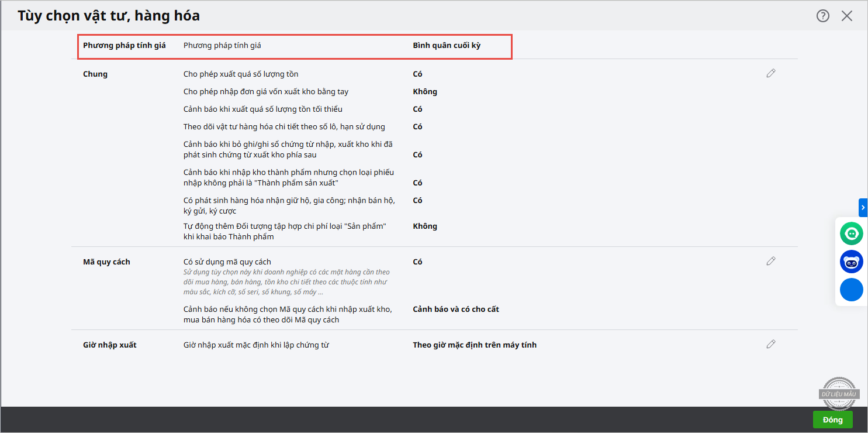The height and width of the screenshot is (433, 868).
Task: Click the solid blue circle icon
Action: tap(851, 290)
